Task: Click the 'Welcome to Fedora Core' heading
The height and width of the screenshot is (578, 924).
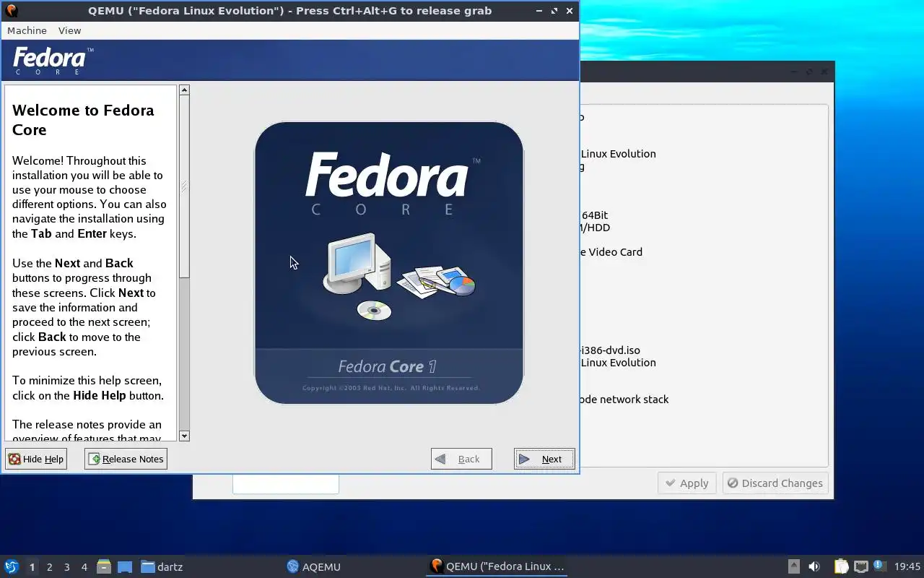Action: [x=83, y=120]
